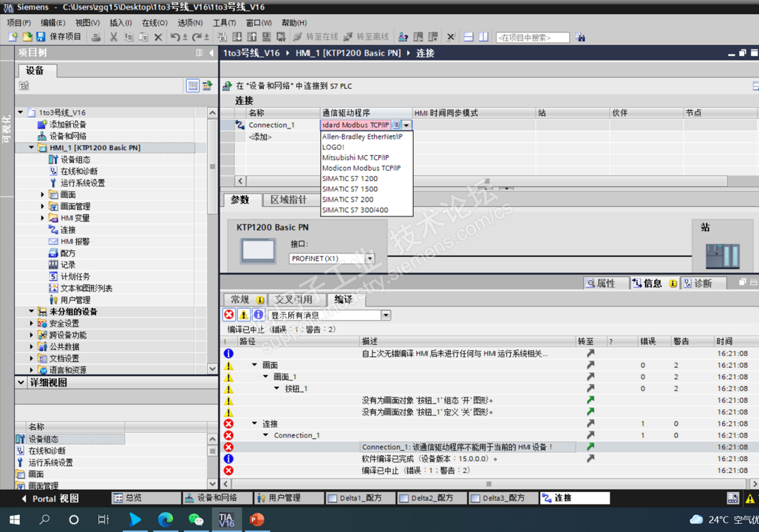759x532 pixels.
Task: Expand the 画面 folder
Action: [x=43, y=194]
